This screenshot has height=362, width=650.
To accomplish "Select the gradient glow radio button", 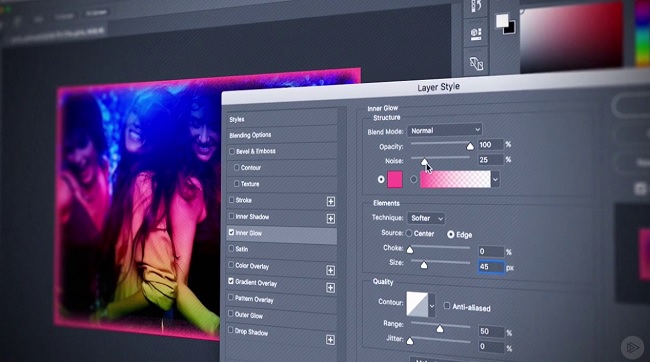I will (x=413, y=180).
